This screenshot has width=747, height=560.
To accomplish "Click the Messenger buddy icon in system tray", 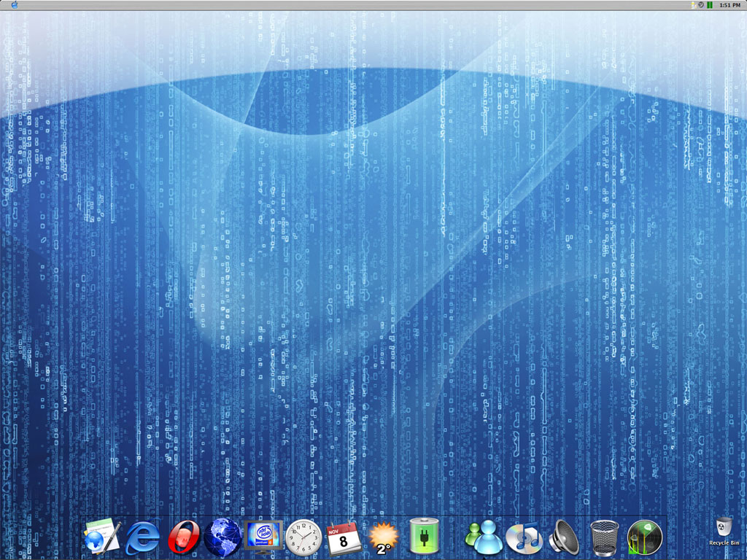I will [693, 5].
